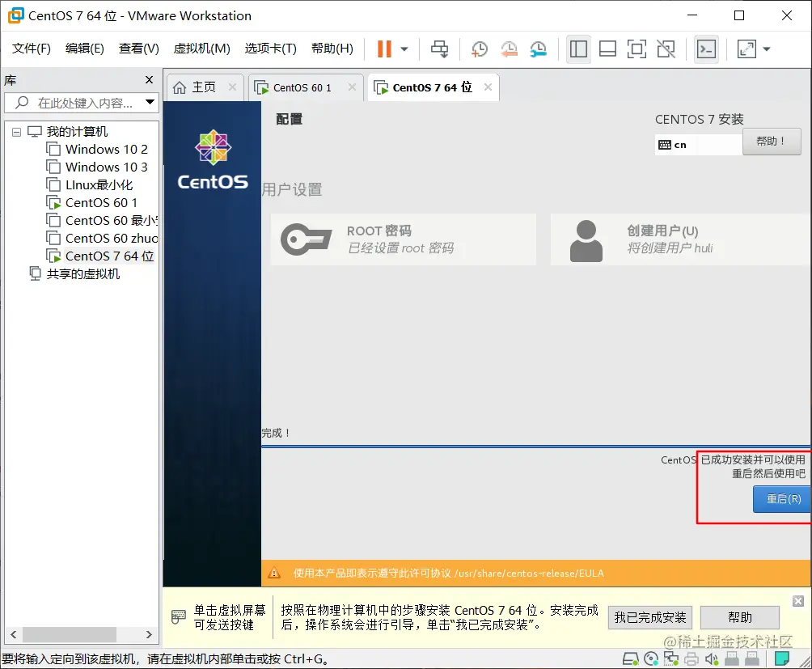Pause the virtual machine with the pause icon

pos(383,49)
